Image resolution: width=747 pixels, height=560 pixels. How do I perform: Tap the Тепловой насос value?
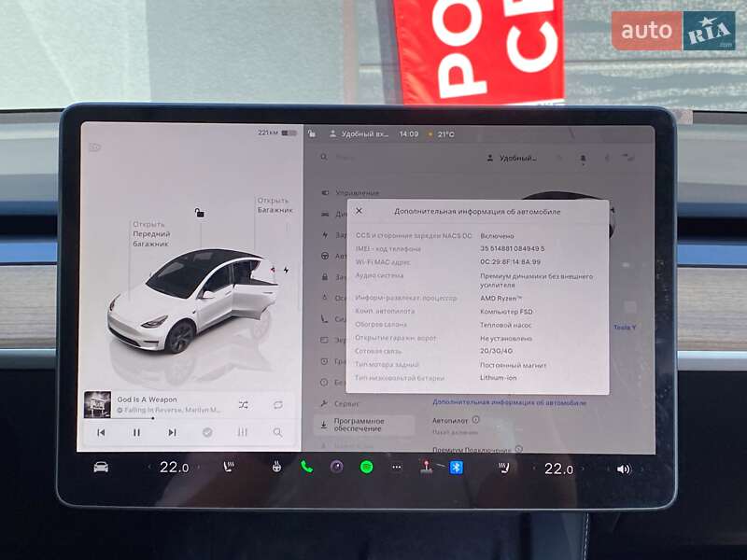click(505, 325)
